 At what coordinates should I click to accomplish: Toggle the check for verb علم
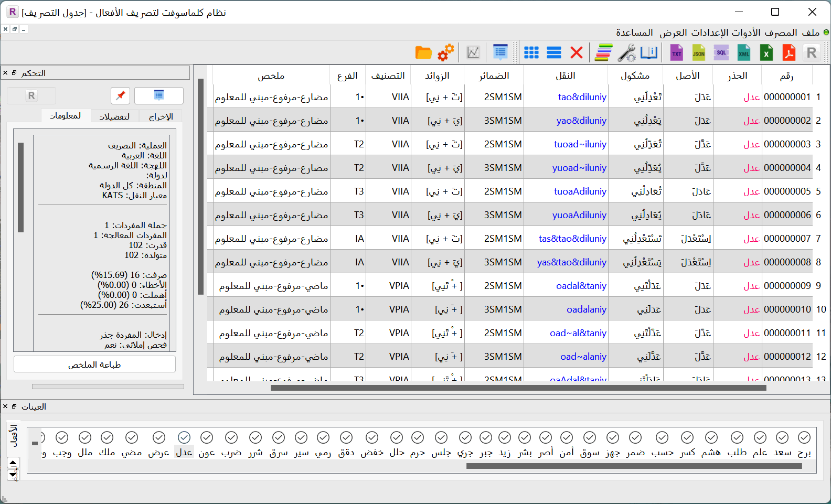[x=760, y=437]
